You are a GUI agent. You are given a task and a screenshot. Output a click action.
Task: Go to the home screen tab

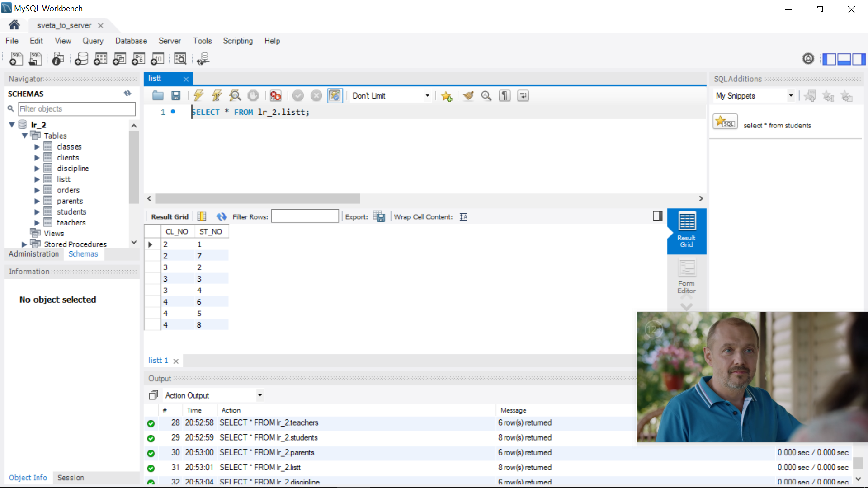click(x=14, y=25)
